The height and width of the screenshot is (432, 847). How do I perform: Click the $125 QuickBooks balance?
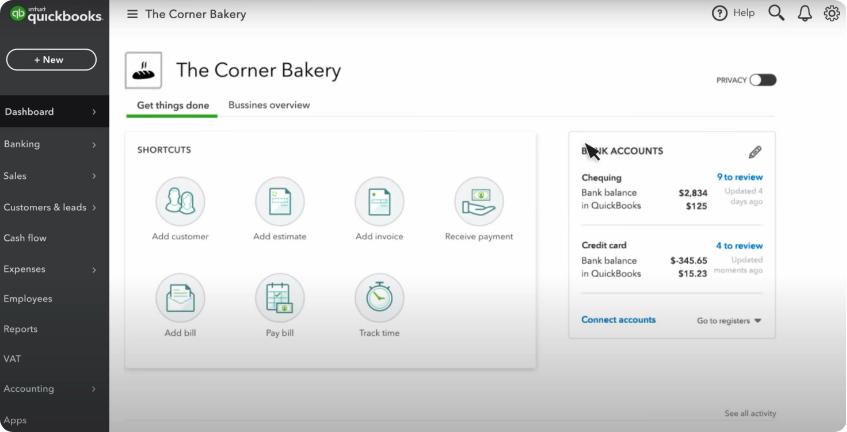tap(696, 206)
